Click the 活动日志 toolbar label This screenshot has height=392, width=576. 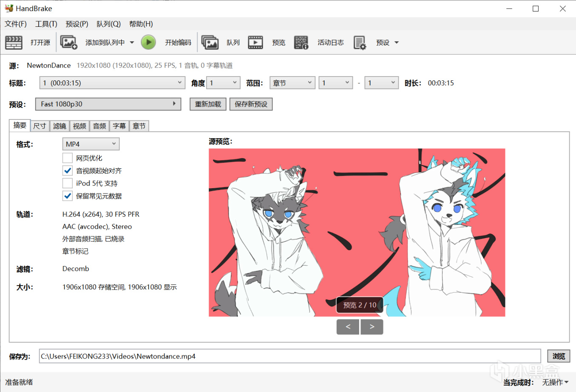331,43
